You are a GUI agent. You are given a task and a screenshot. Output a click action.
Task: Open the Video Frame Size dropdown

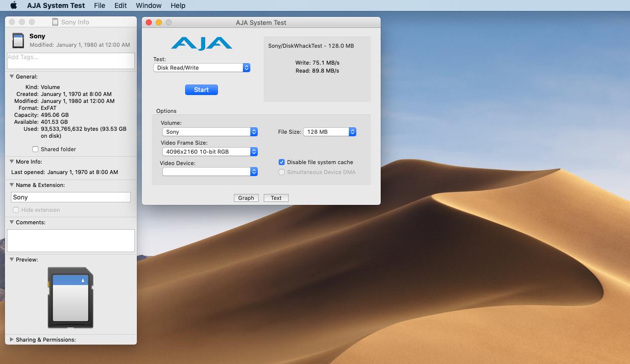pyautogui.click(x=210, y=152)
